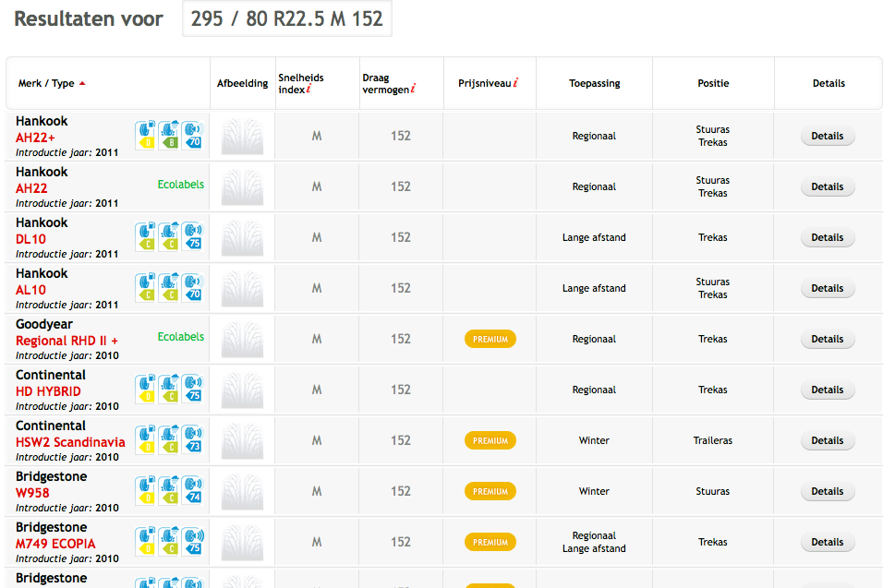The image size is (883, 588).
Task: Select the Hankook DL10 tire image thumbnail
Action: 242,237
